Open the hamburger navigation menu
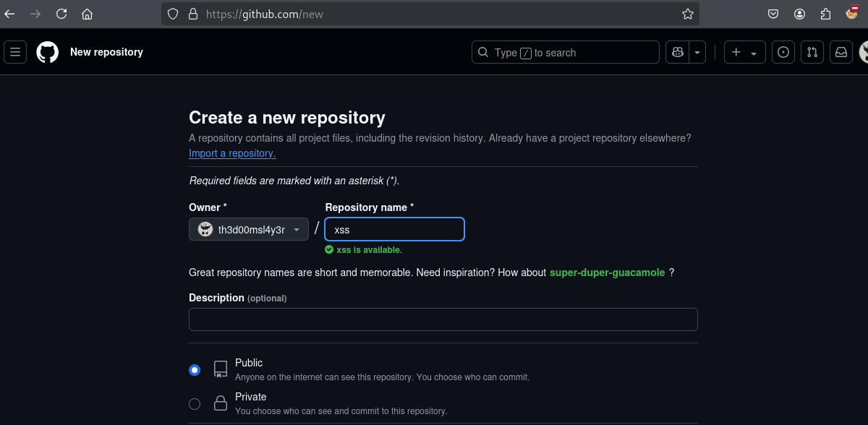 [15, 52]
